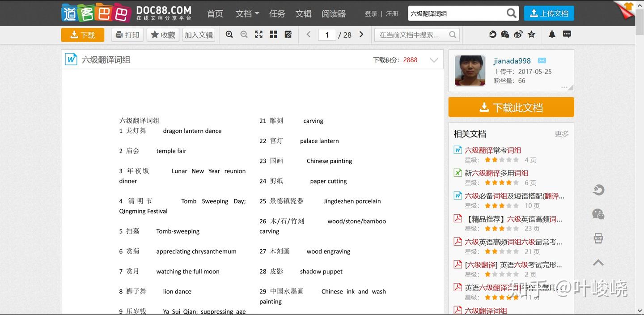
Task: Click the floating share icon on right edge
Action: (598, 190)
